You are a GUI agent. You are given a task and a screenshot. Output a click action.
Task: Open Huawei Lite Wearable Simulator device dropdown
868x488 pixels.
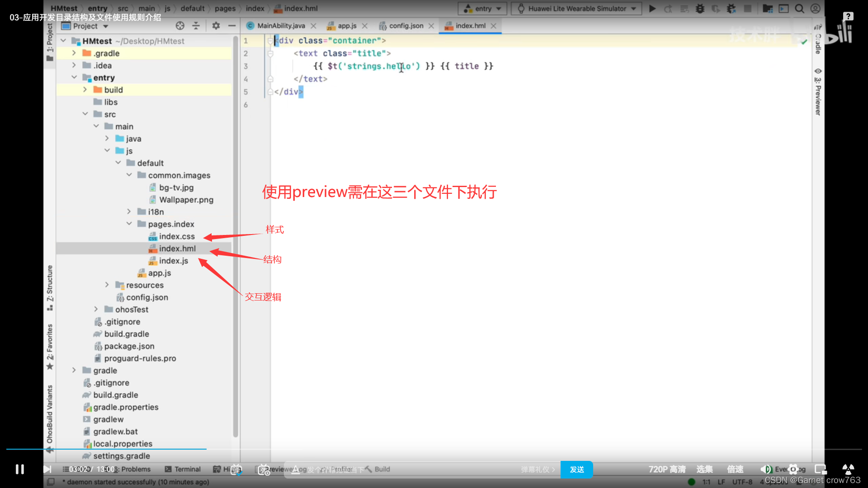576,9
